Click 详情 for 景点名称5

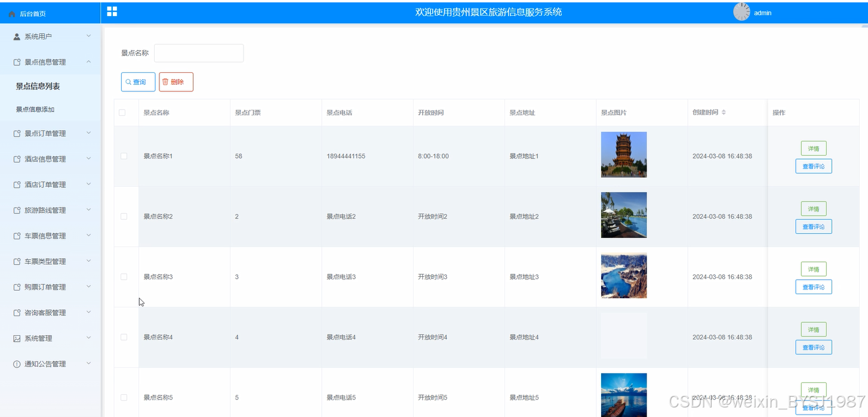point(814,390)
